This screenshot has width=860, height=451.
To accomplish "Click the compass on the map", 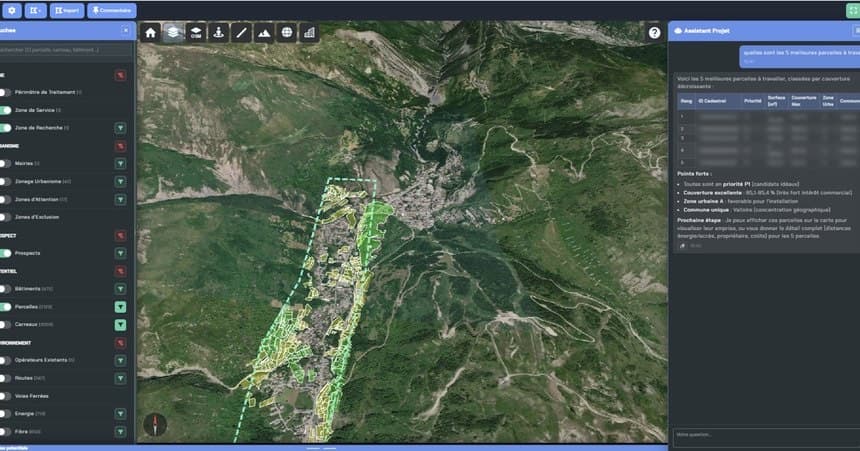I will click(155, 425).
